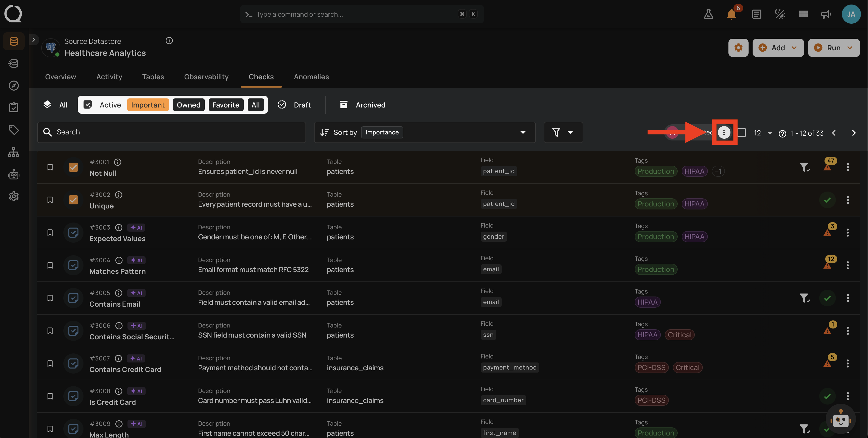Image resolution: width=868 pixels, height=438 pixels.
Task: Open notifications bell with 6 badge
Action: [x=731, y=14]
